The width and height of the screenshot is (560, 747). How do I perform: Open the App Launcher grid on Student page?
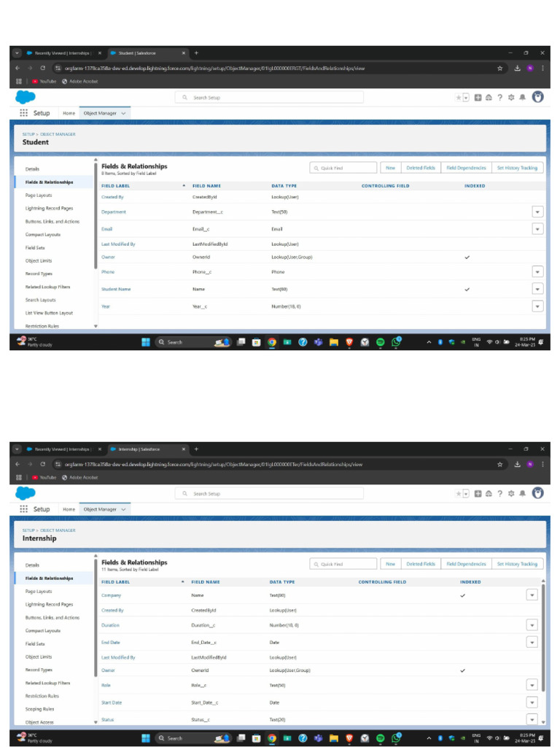pos(24,113)
